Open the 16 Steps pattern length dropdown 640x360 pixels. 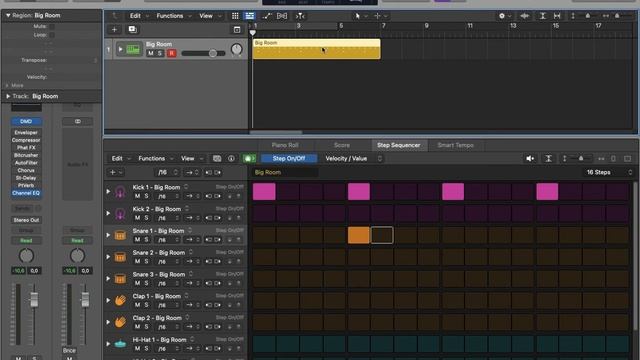[609, 172]
